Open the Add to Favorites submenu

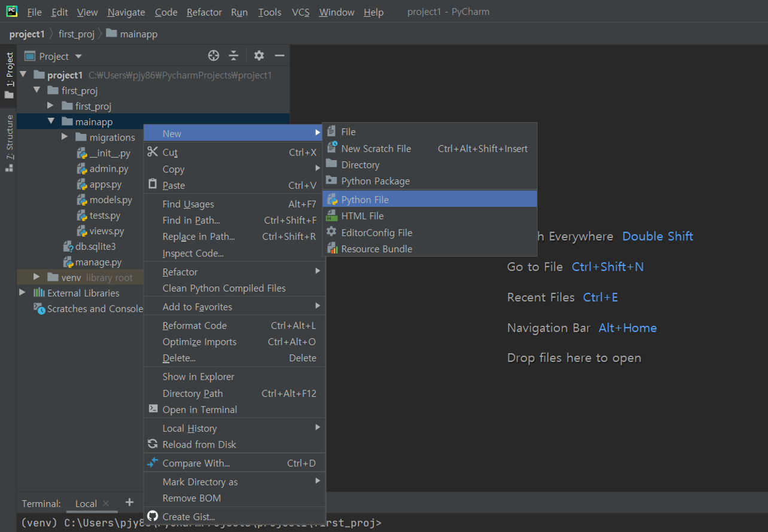[x=234, y=307]
